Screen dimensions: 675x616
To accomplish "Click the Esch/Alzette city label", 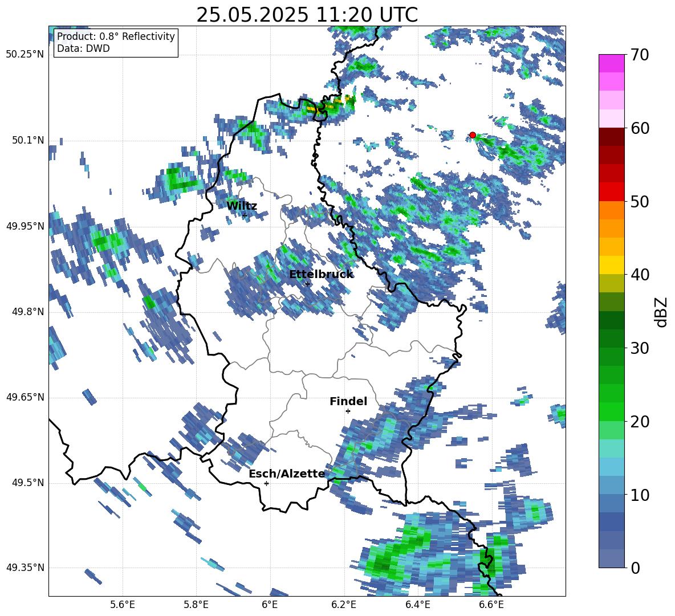I will (287, 474).
